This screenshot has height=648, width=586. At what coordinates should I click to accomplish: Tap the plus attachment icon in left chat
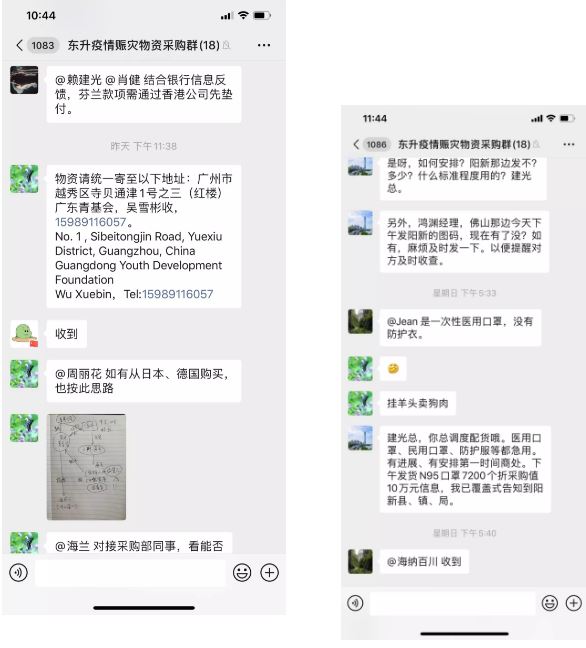click(269, 573)
